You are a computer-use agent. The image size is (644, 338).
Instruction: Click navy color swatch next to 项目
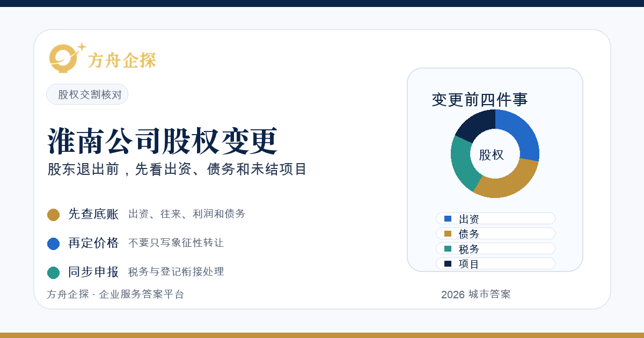click(448, 263)
